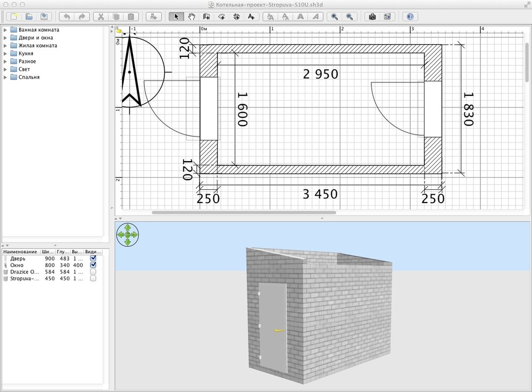Activate the Create rooms tool
Screen dimensions: 532x392
(221, 16)
